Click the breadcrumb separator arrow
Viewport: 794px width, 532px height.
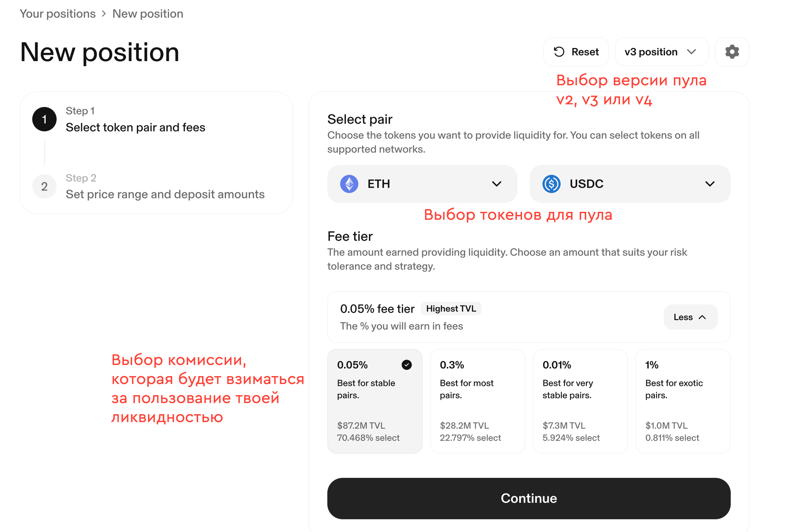pos(104,14)
